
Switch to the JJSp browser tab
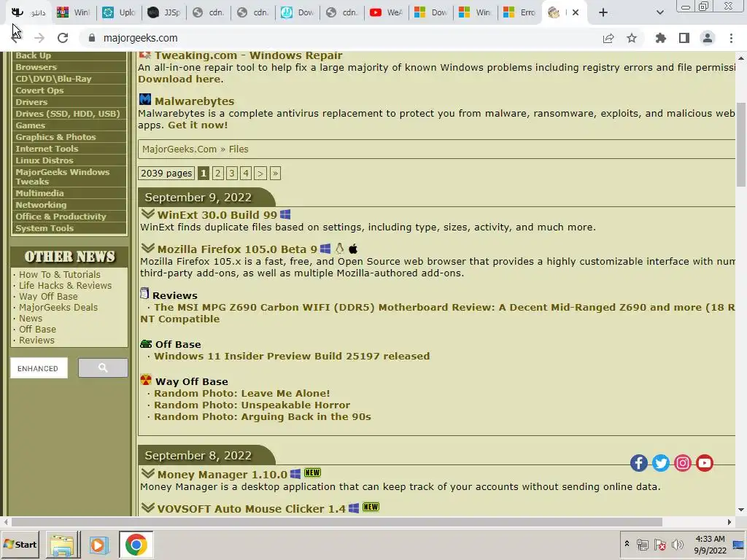(163, 13)
